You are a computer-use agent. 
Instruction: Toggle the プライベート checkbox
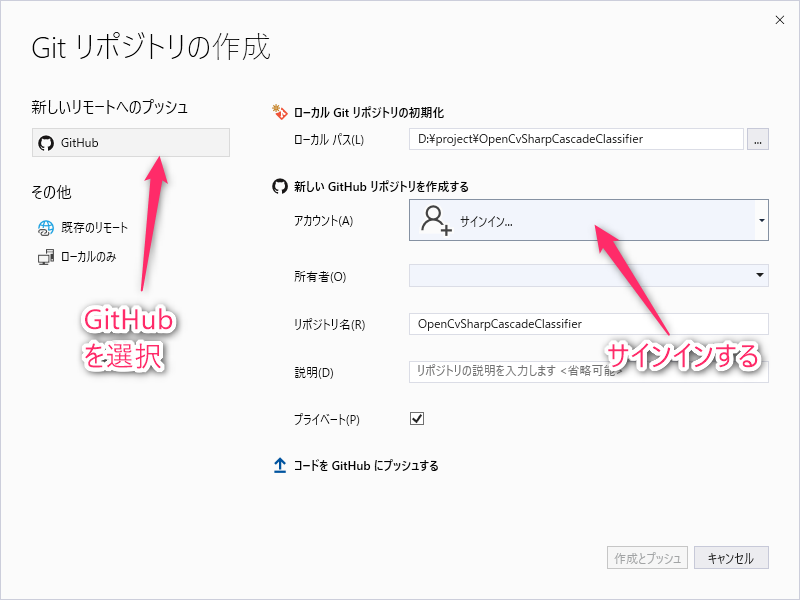coord(417,418)
